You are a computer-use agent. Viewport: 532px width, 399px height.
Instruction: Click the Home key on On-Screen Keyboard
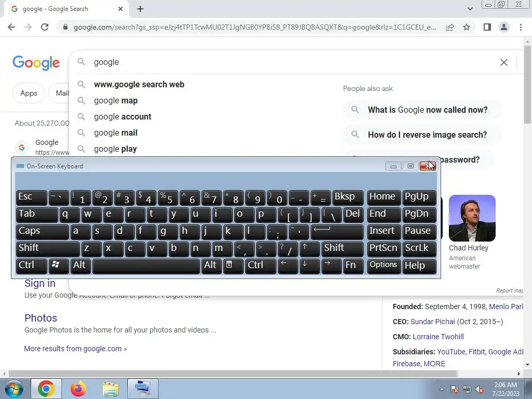click(x=384, y=197)
